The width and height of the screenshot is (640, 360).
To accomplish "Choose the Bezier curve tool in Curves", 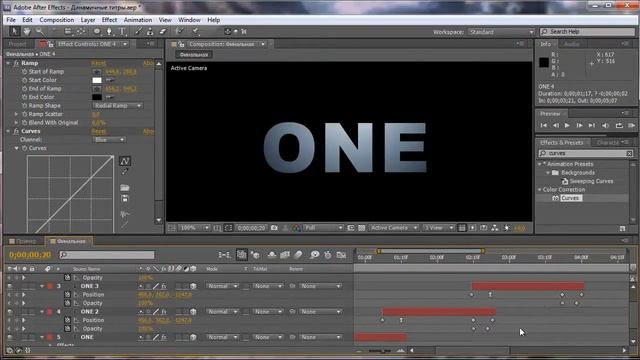I will click(125, 161).
